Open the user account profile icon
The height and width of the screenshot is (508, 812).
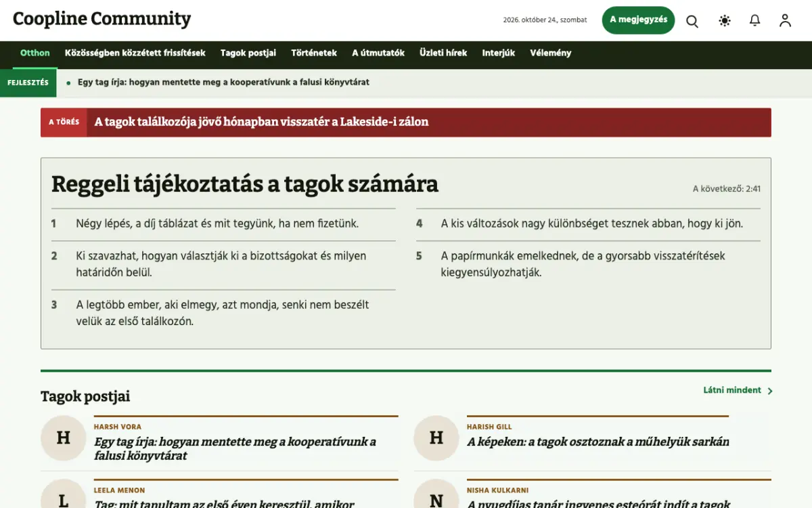pyautogui.click(x=785, y=21)
